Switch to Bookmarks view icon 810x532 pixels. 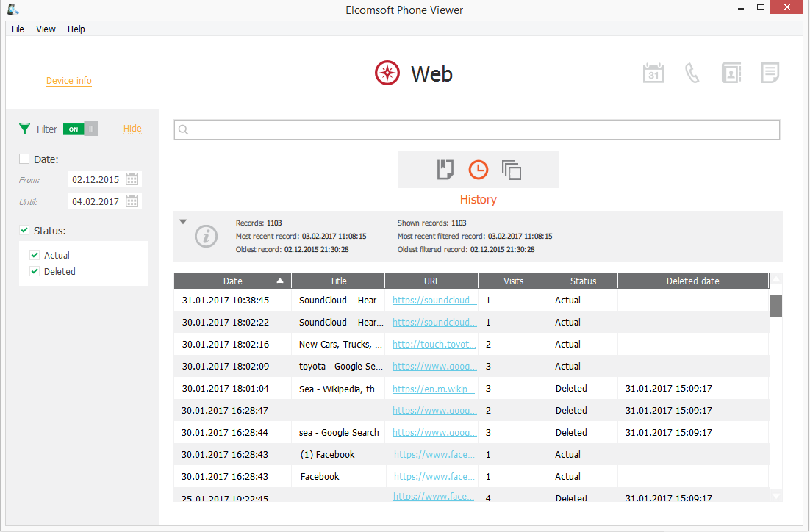(x=445, y=170)
